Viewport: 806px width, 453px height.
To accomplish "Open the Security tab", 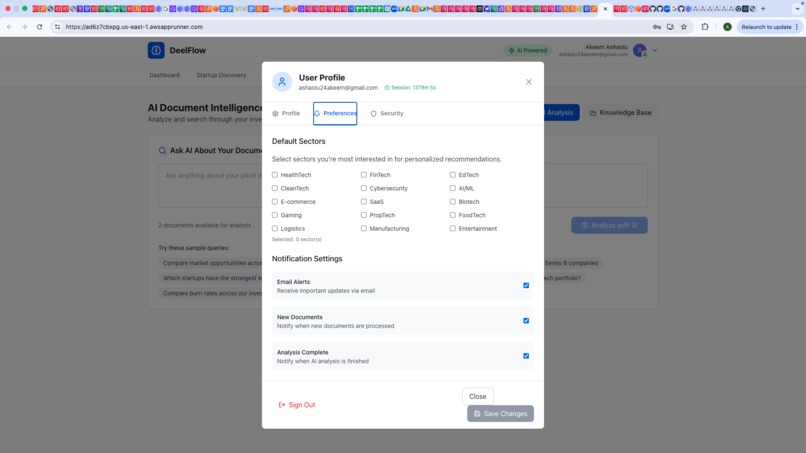I will pos(387,113).
